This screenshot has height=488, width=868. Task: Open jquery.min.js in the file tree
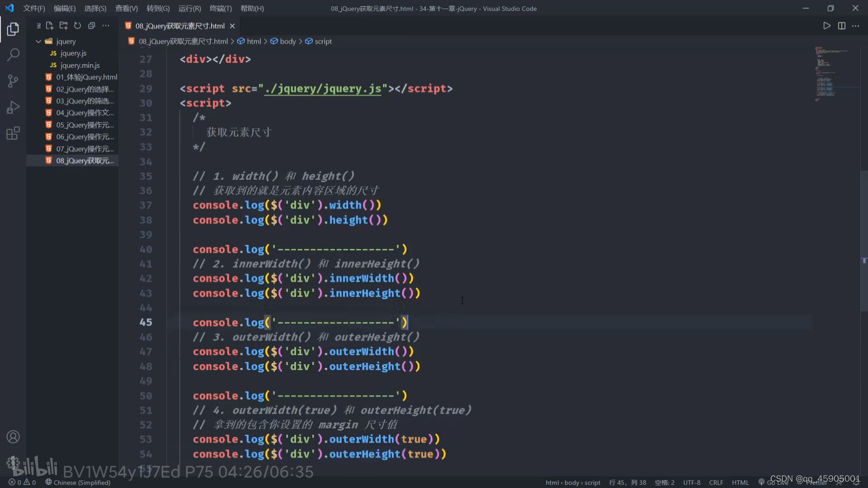pos(80,65)
